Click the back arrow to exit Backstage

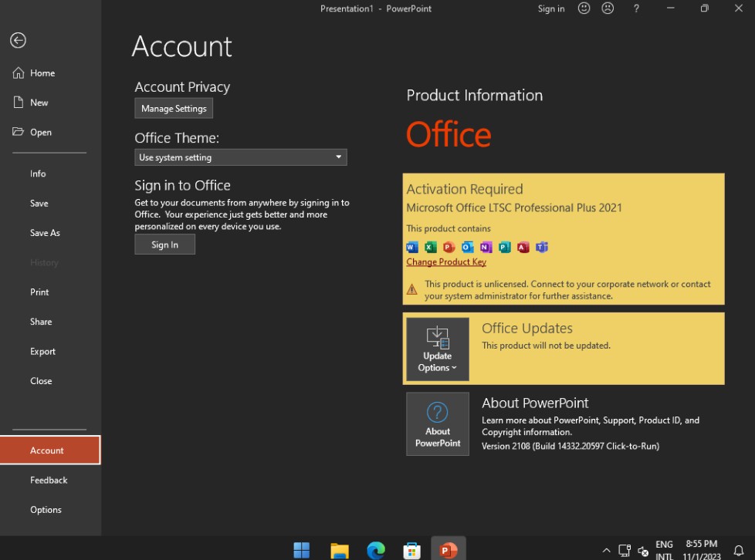click(x=18, y=41)
